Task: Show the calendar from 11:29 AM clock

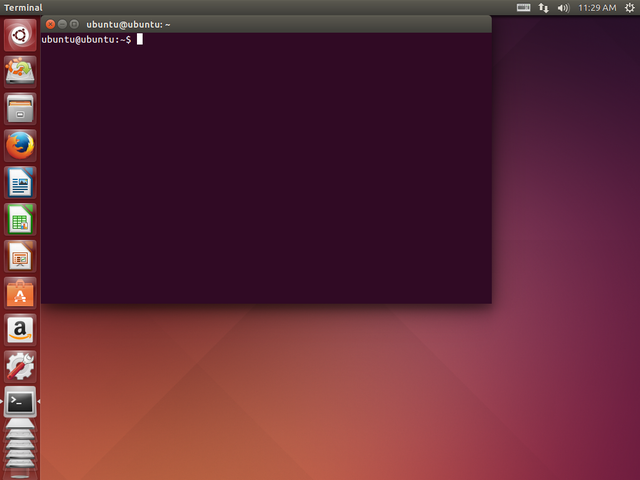Action: coord(597,7)
